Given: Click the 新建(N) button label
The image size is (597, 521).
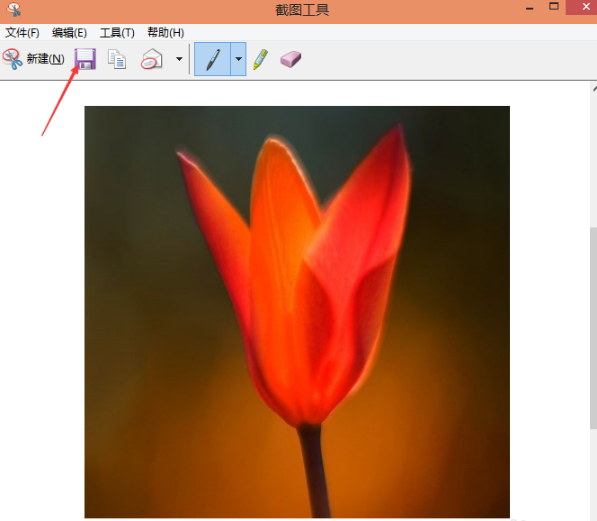Looking at the screenshot, I should pyautogui.click(x=45, y=59).
